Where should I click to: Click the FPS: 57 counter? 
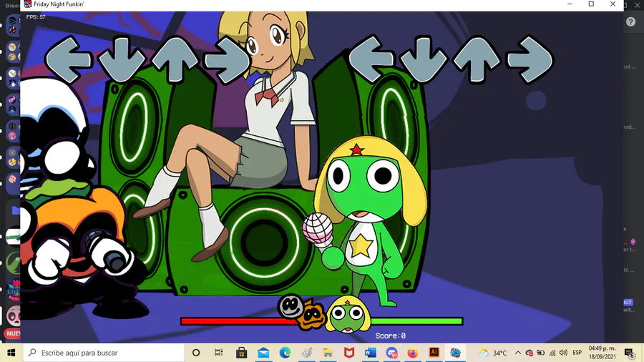point(36,17)
